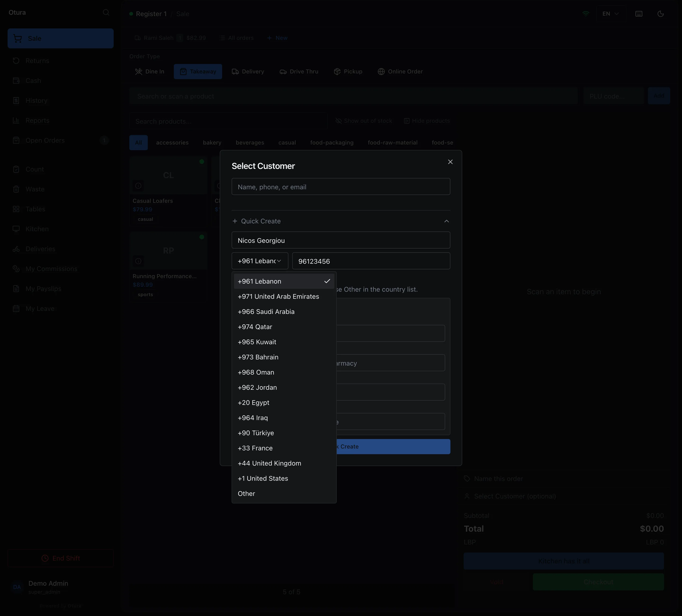
Task: Click the Name, phone, or email search field
Action: click(341, 186)
